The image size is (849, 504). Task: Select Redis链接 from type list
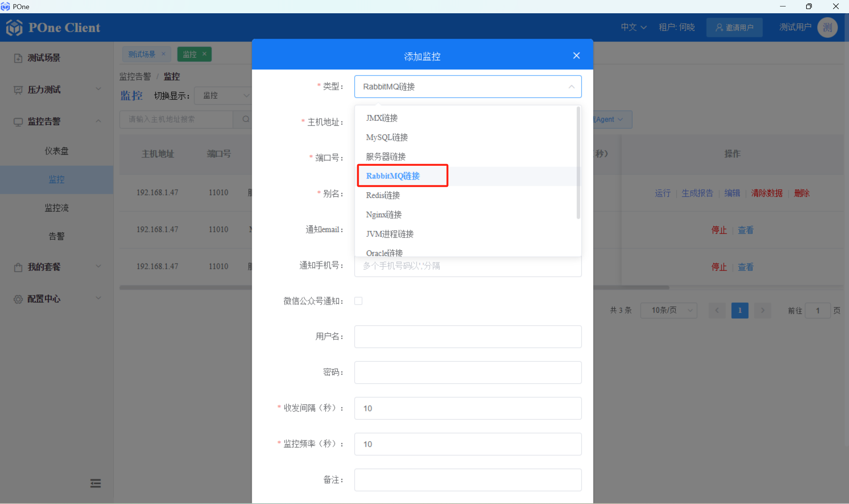click(x=383, y=195)
